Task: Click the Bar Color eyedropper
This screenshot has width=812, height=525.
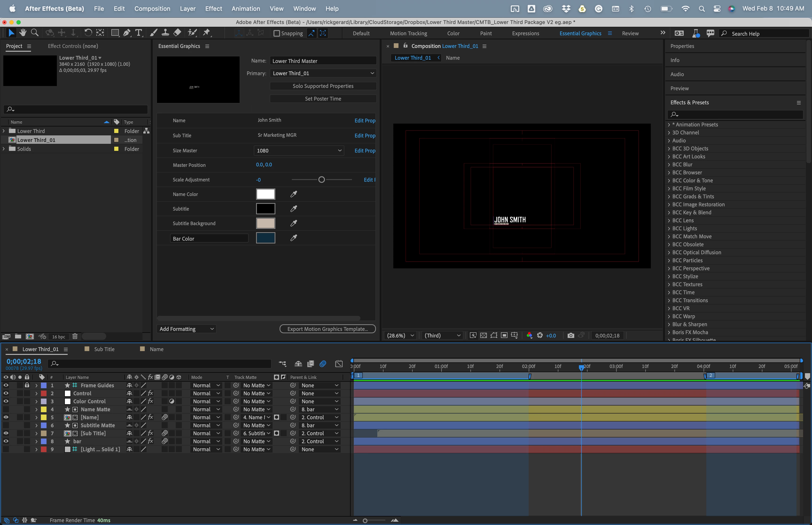Action: click(x=293, y=238)
